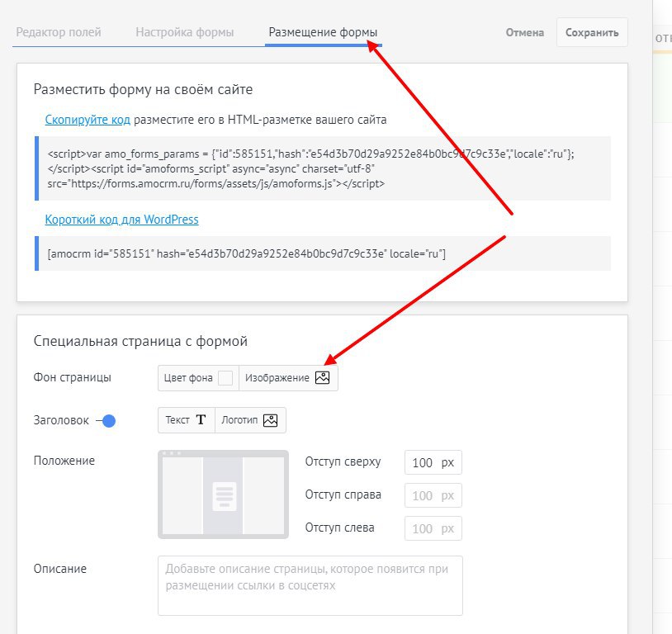Click the Фон страницы label
Image resolution: width=672 pixels, height=634 pixels.
[73, 377]
